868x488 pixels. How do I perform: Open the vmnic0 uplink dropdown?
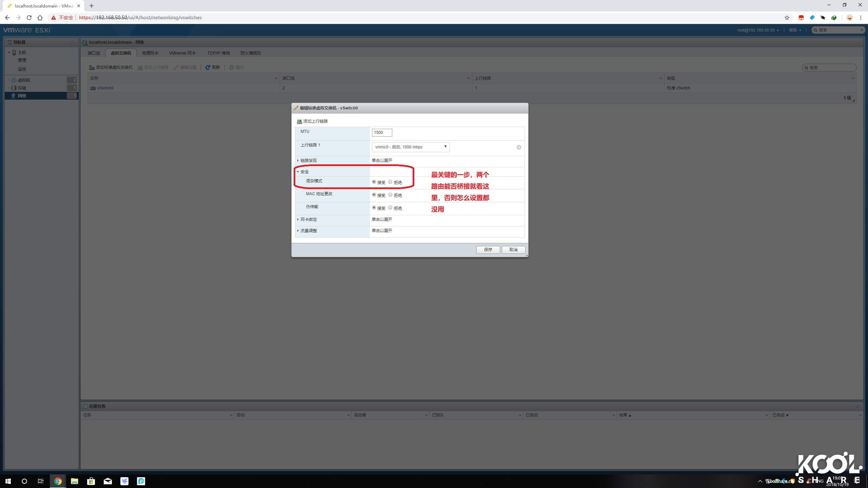[445, 147]
